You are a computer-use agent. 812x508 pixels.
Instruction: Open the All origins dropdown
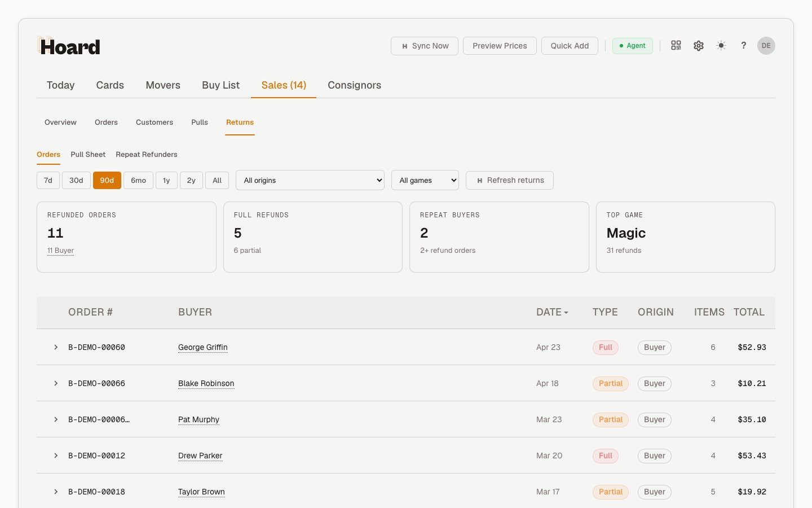click(x=310, y=180)
